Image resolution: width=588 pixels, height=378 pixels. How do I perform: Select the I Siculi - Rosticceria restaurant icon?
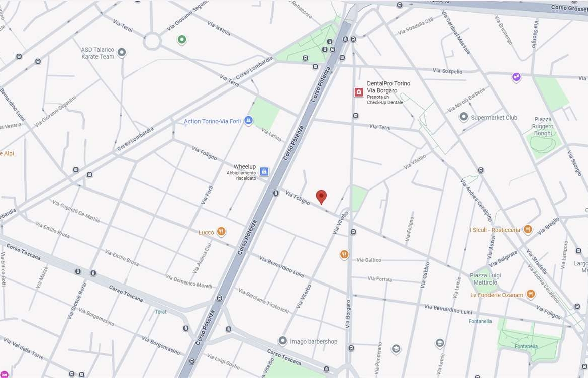tap(528, 229)
